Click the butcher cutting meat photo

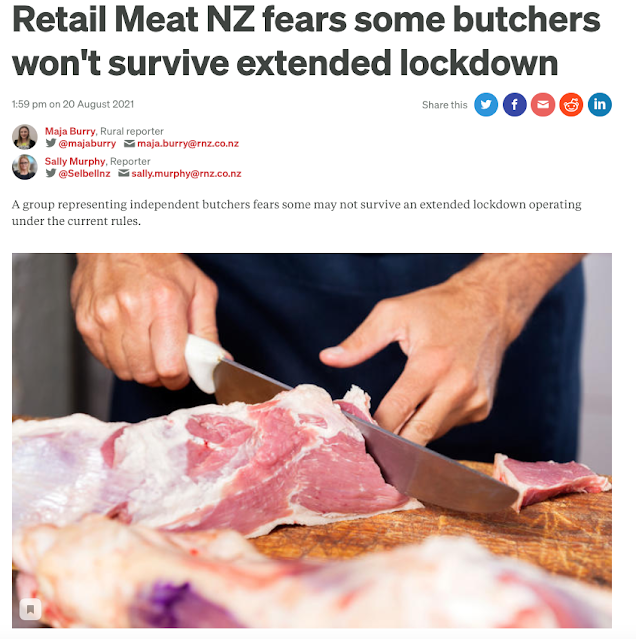312,441
